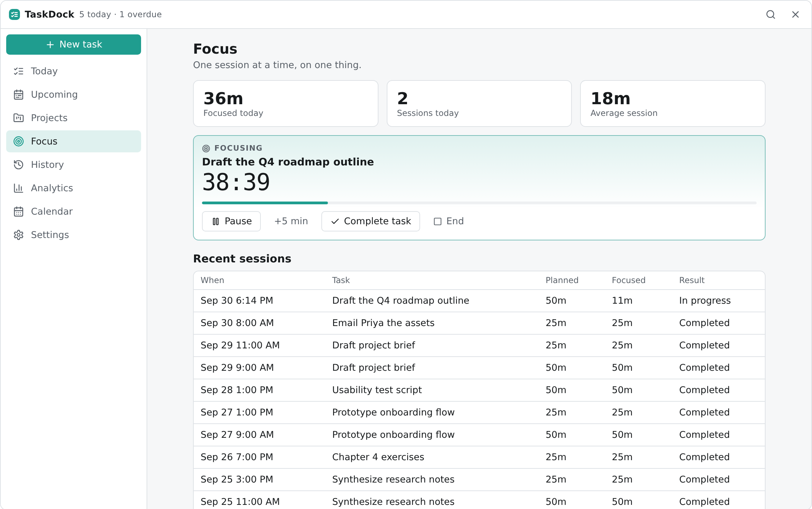This screenshot has width=812, height=509.
Task: Select the 18m Average session card
Action: click(x=673, y=104)
